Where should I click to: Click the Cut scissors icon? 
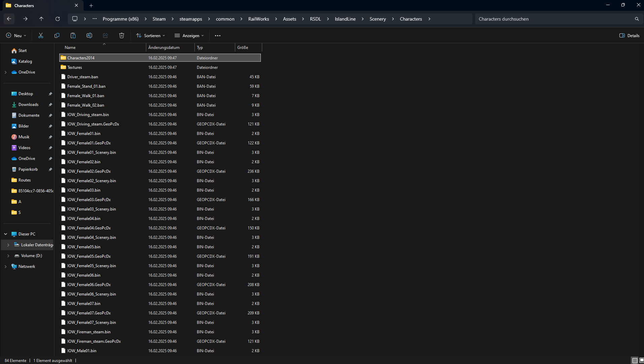coord(41,35)
